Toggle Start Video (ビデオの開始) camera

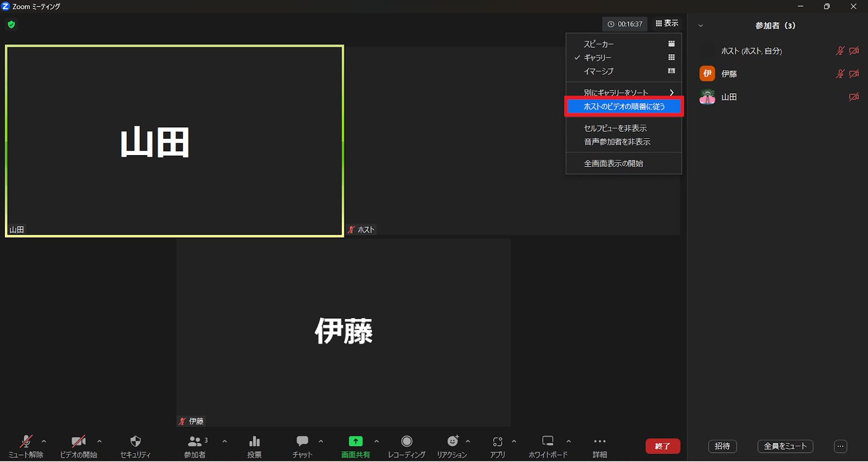point(79,441)
